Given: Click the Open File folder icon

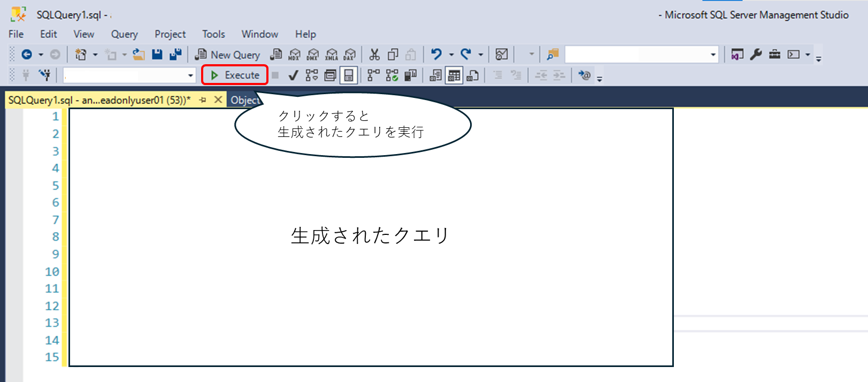Looking at the screenshot, I should (x=139, y=55).
